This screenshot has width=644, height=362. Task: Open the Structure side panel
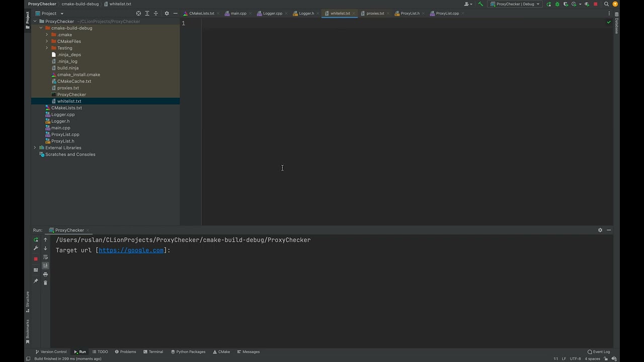[x=28, y=302]
